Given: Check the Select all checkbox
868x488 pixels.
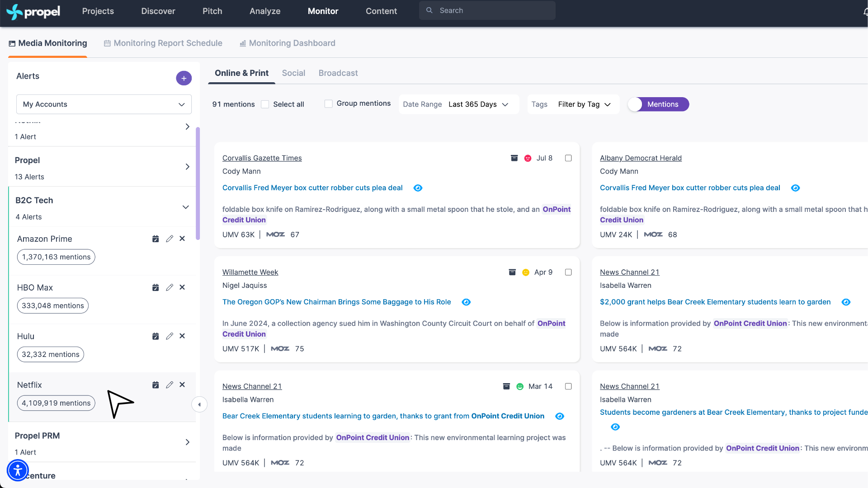Looking at the screenshot, I should pyautogui.click(x=265, y=104).
